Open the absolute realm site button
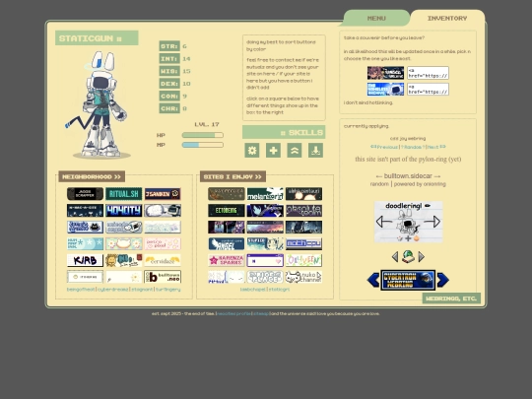 [303, 211]
